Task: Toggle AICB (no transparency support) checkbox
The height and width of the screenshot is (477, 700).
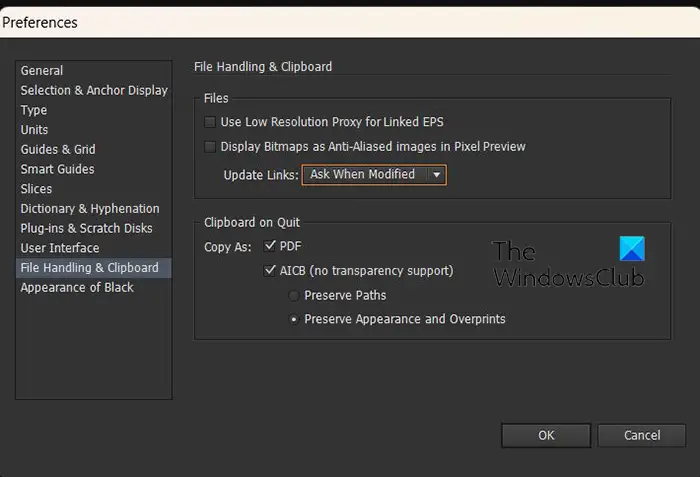Action: coord(270,270)
